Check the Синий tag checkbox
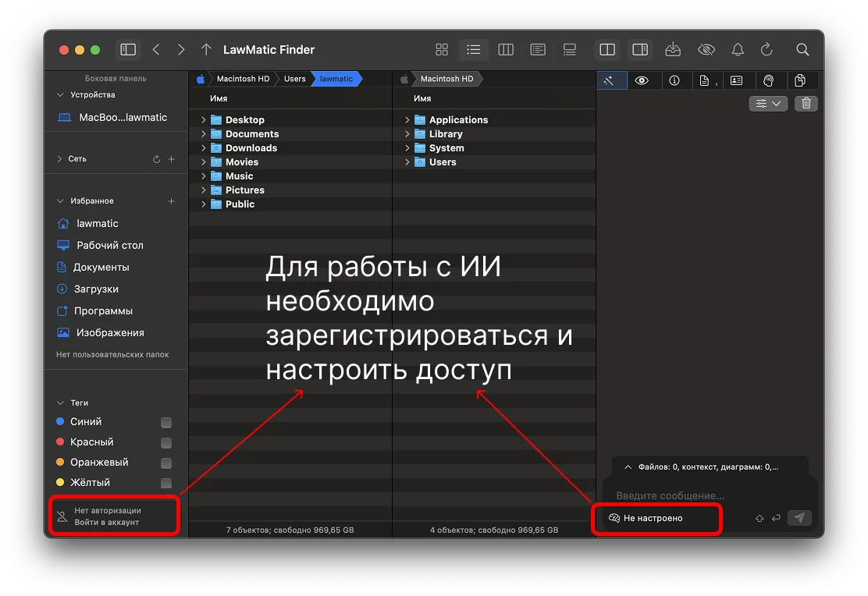Viewport: 868px width, 596px height. pyautogui.click(x=166, y=423)
